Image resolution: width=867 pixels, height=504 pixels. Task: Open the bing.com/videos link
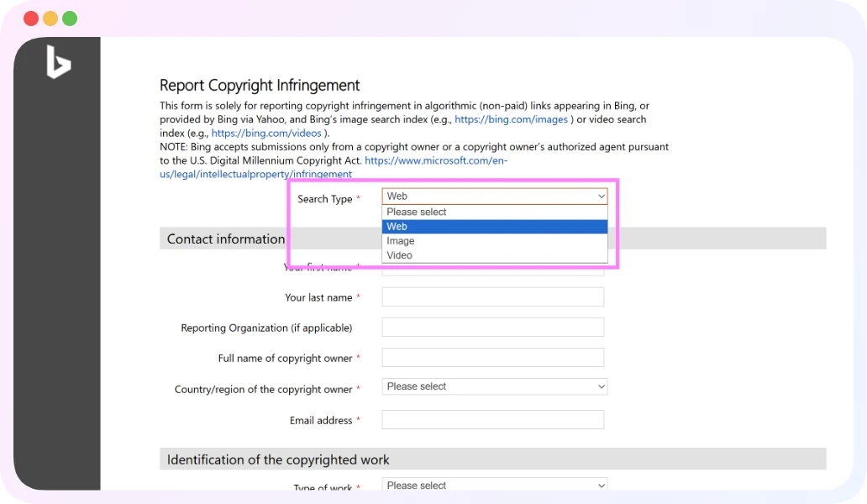tap(266, 133)
